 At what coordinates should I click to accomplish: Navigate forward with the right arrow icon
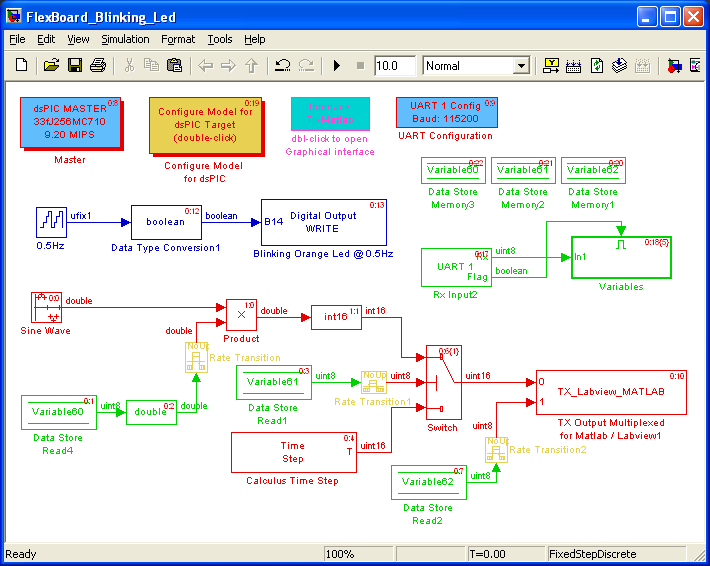click(x=228, y=66)
